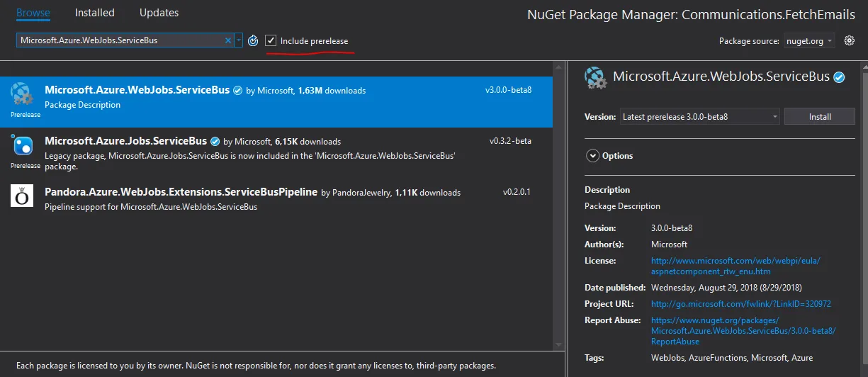Uncheck Include prerelease checkbox

coord(271,41)
